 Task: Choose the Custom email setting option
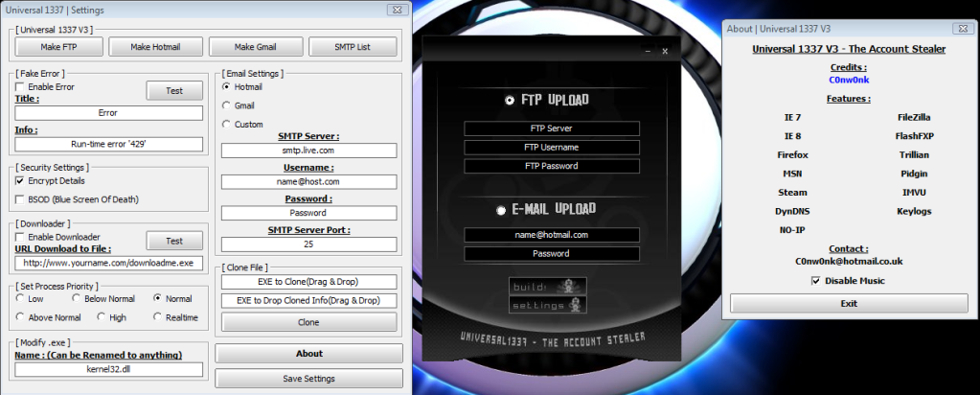[227, 124]
